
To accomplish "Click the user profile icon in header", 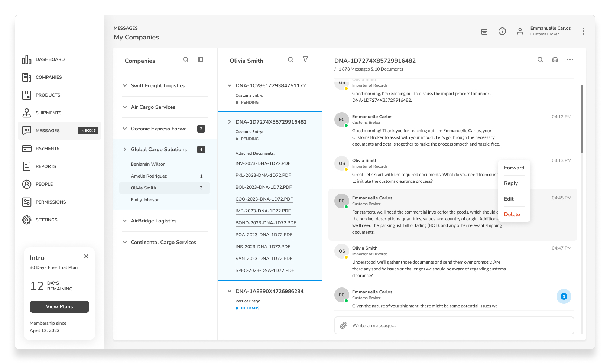I will pyautogui.click(x=520, y=31).
